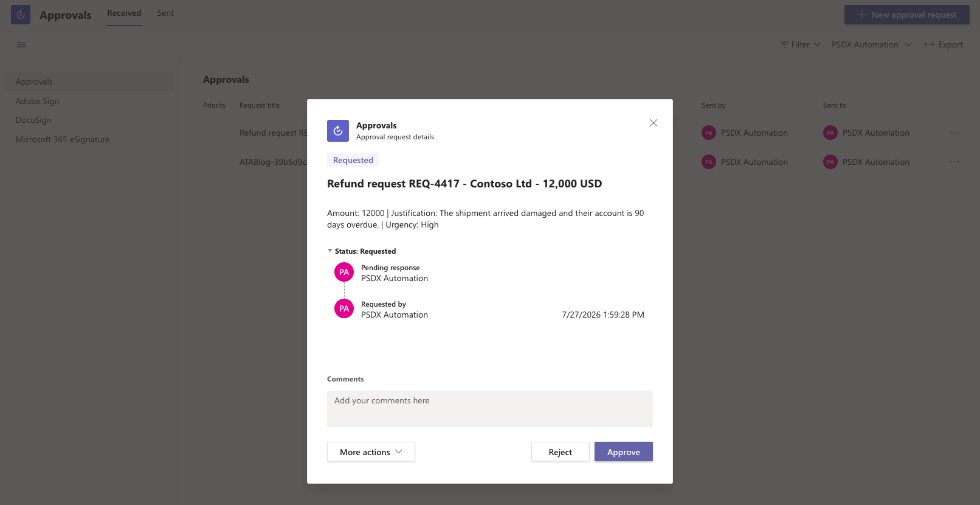Image resolution: width=980 pixels, height=505 pixels.
Task: Click the comments input field
Action: point(490,409)
